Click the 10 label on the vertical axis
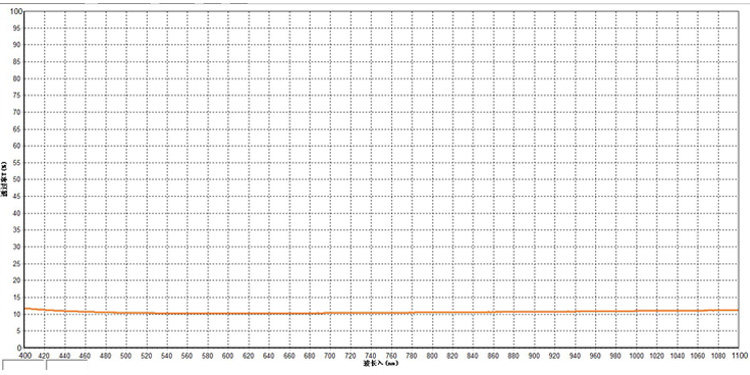750x375 pixels. point(19,314)
